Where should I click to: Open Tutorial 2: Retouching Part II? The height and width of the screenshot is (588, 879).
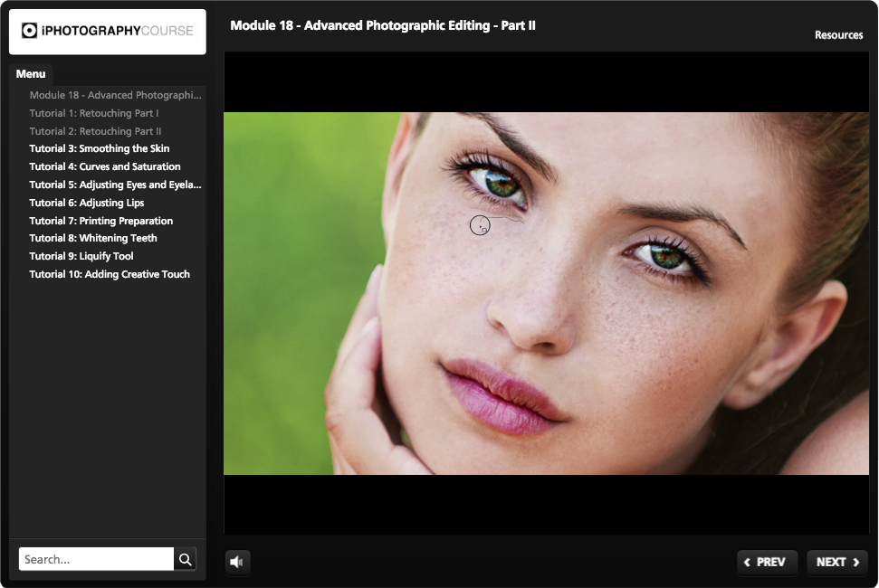95,131
